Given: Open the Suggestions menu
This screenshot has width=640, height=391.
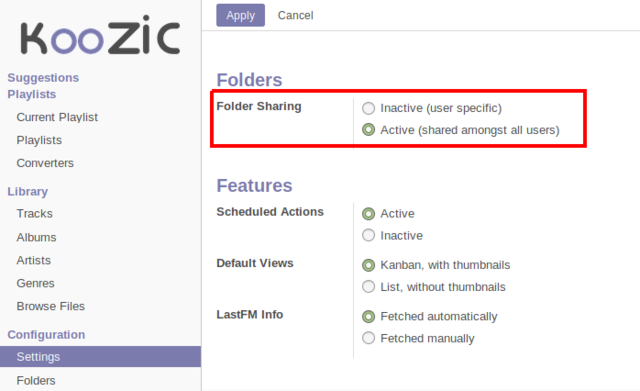Looking at the screenshot, I should (43, 78).
